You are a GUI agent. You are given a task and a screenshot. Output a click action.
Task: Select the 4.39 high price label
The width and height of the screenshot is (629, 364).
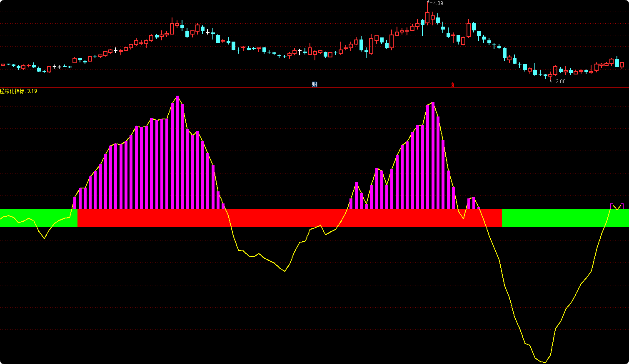(438, 3)
